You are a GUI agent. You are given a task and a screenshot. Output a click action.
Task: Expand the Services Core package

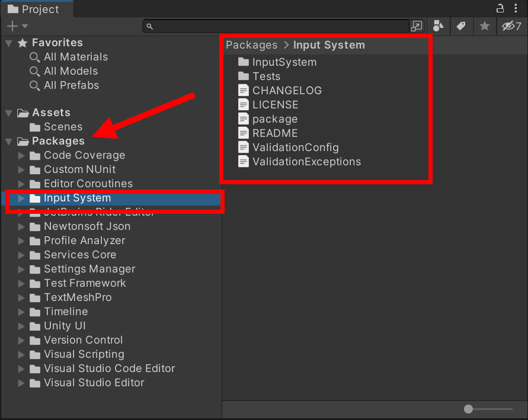tap(21, 255)
